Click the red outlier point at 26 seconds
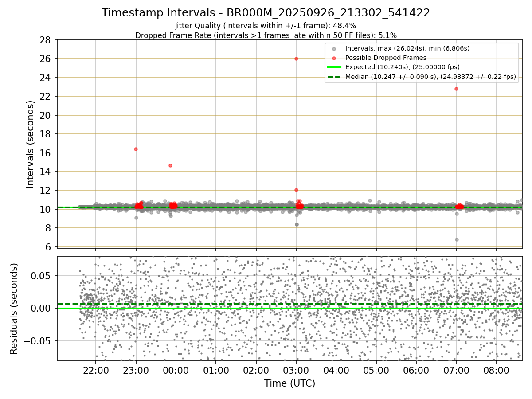The height and width of the screenshot is (399, 532). pos(296,59)
